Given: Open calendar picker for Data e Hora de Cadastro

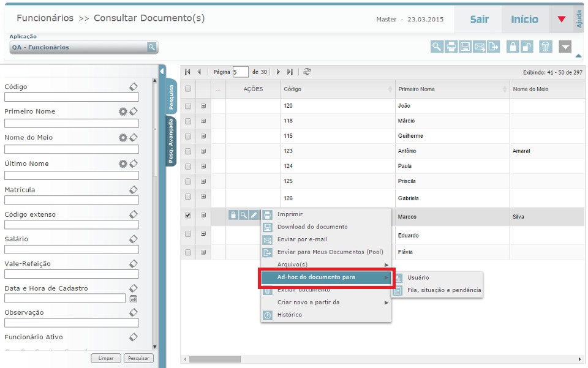Looking at the screenshot, I should tap(133, 298).
